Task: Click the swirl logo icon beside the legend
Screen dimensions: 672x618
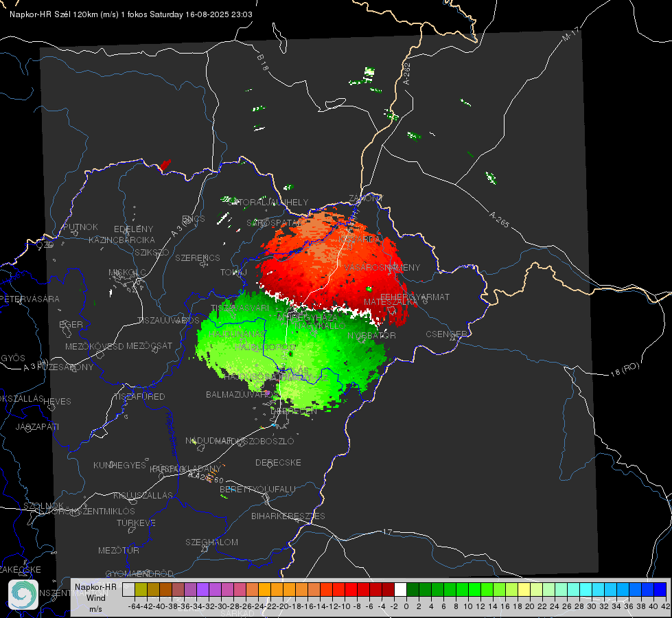Action: tap(23, 595)
